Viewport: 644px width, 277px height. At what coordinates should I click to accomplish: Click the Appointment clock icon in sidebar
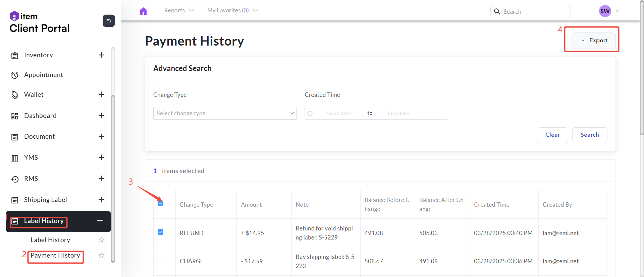pyautogui.click(x=15, y=75)
